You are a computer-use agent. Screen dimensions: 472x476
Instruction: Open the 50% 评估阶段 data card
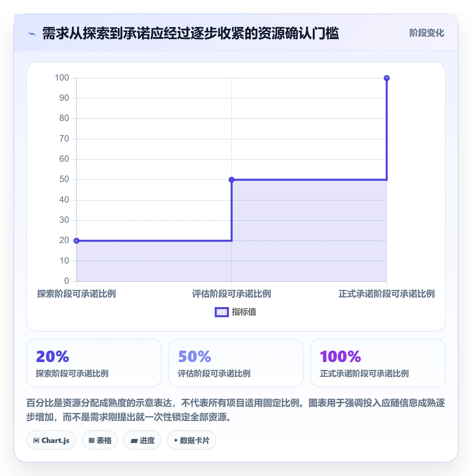236,363
